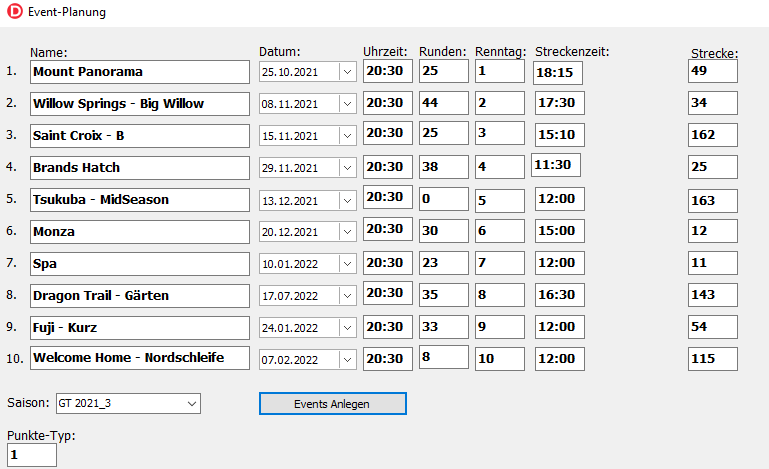
Task: Click the Streckenzeit field showing 18:15
Action: pyautogui.click(x=557, y=73)
